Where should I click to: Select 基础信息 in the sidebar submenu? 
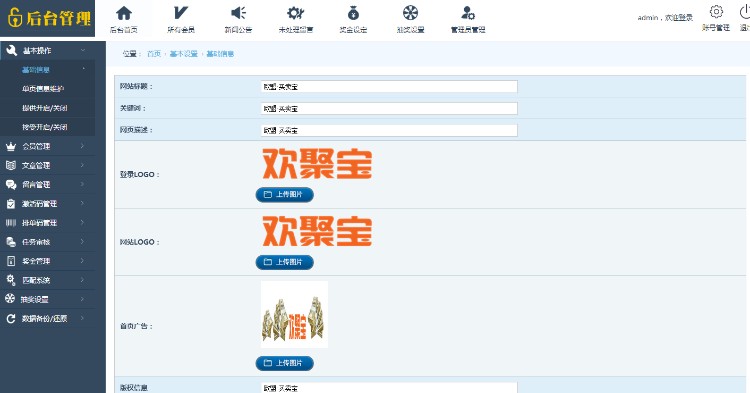point(36,70)
